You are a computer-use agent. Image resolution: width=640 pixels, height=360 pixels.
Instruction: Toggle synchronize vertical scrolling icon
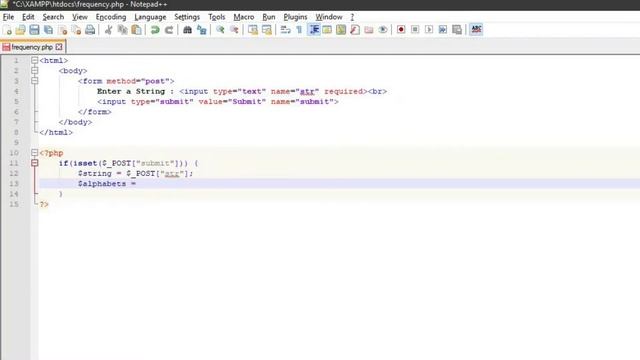tap(253, 30)
